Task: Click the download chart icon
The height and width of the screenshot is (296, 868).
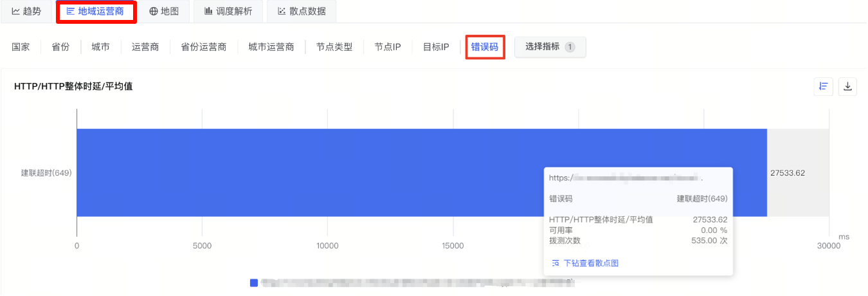Action: tap(847, 86)
